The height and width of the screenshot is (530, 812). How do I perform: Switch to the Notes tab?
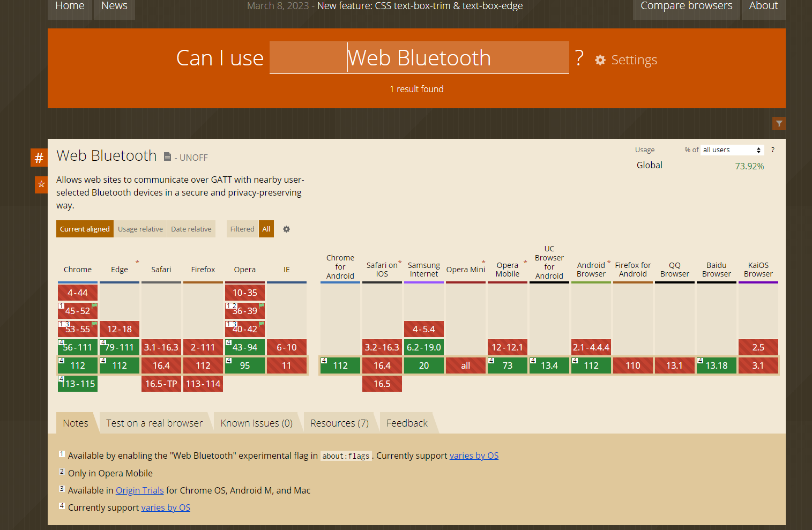coord(76,423)
